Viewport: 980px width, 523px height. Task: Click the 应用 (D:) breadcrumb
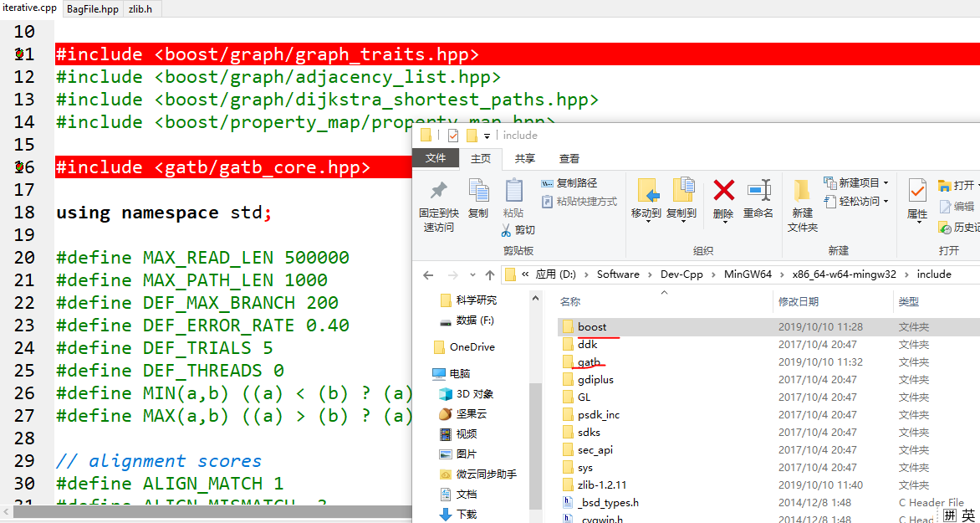click(555, 274)
